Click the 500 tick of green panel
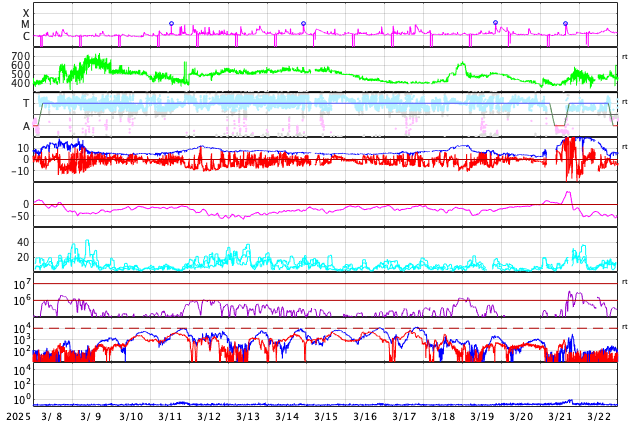634x424 pixels. pyautogui.click(x=21, y=74)
